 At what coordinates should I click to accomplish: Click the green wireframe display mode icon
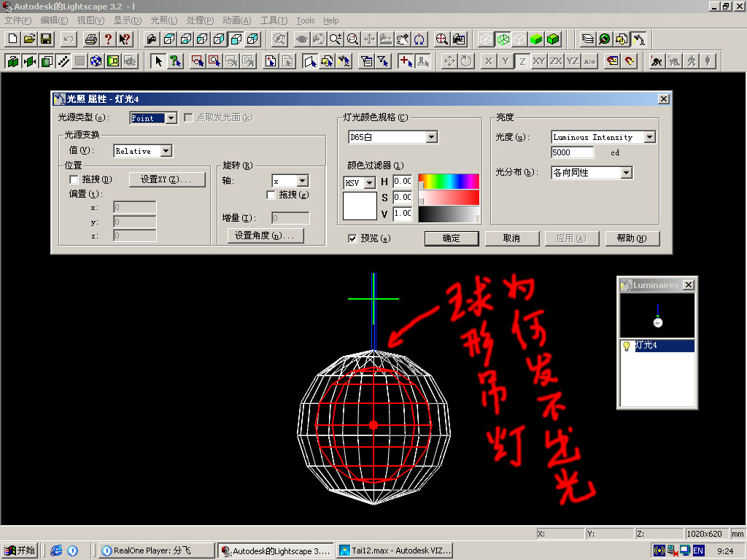[502, 39]
